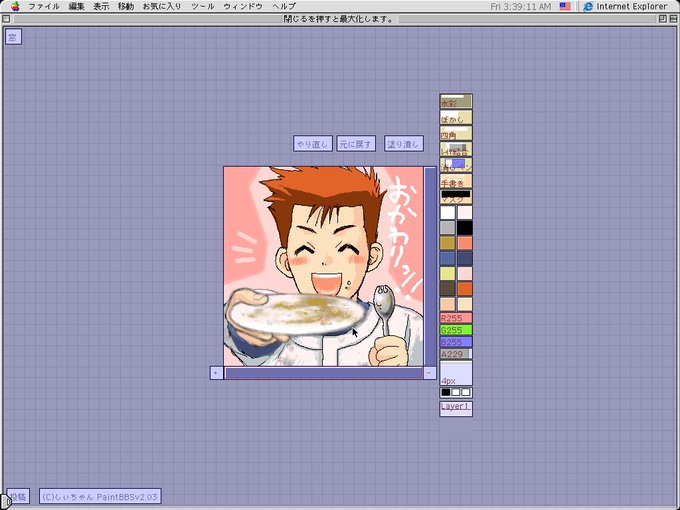Screen dimensions: 680x510
Task: Pick the bright orange color swatch
Action: pyautogui.click(x=464, y=288)
